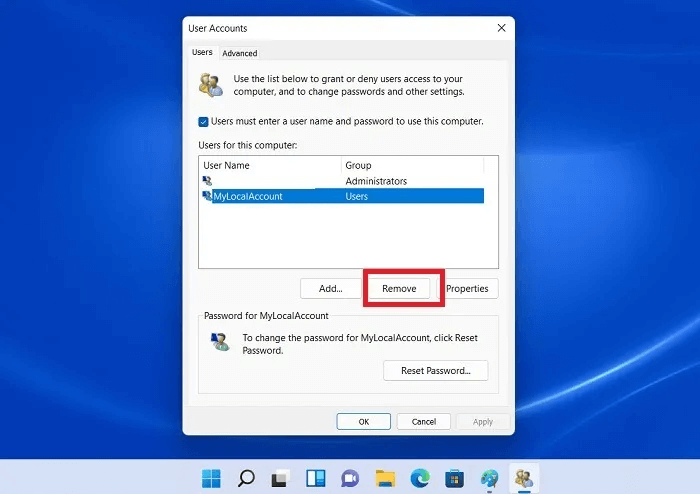Open the Windows Start menu
The height and width of the screenshot is (494, 700).
[213, 478]
